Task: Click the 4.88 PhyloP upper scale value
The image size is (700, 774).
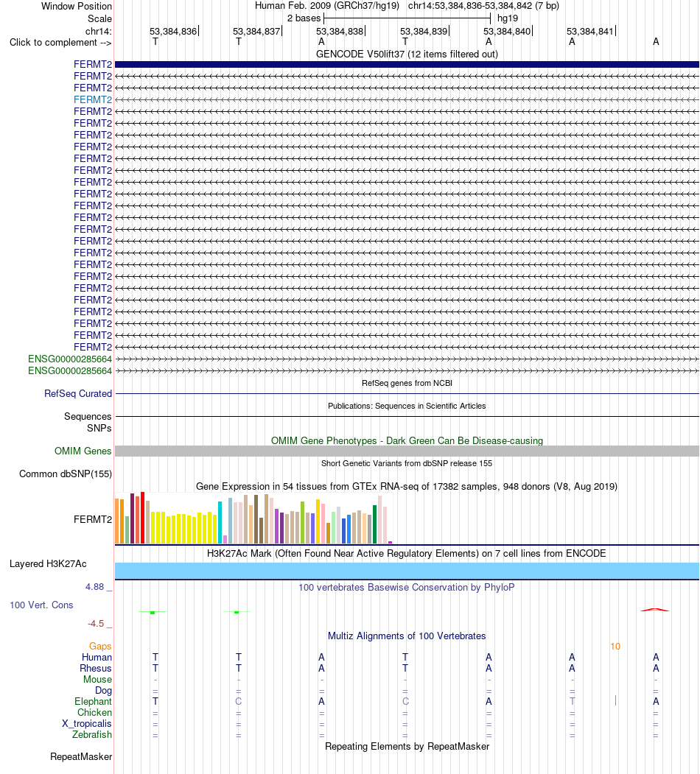Action: (94, 587)
